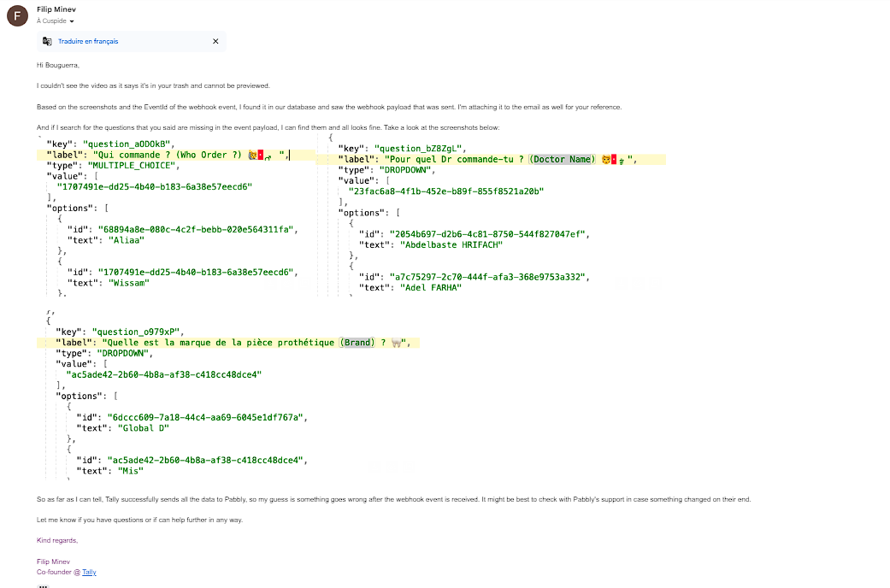Expand recipient details arrow next to 'À Cuspide'
The image size is (890, 588).
coord(72,21)
